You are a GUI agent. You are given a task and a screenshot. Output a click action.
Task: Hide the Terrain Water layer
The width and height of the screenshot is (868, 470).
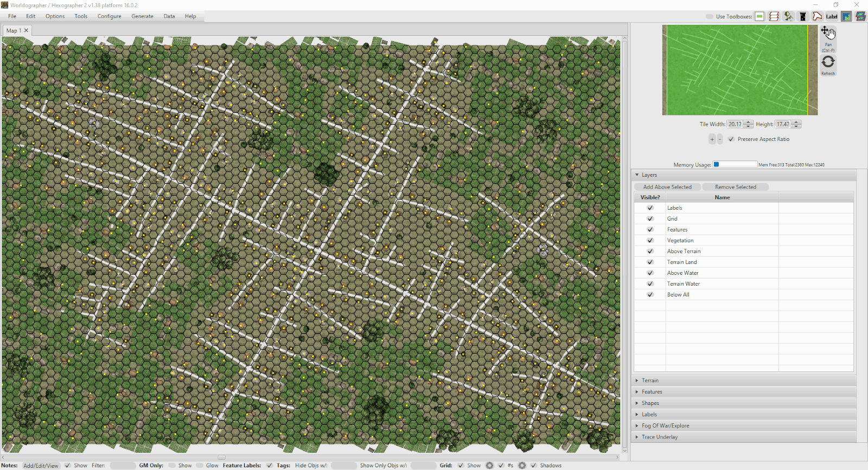[650, 284]
